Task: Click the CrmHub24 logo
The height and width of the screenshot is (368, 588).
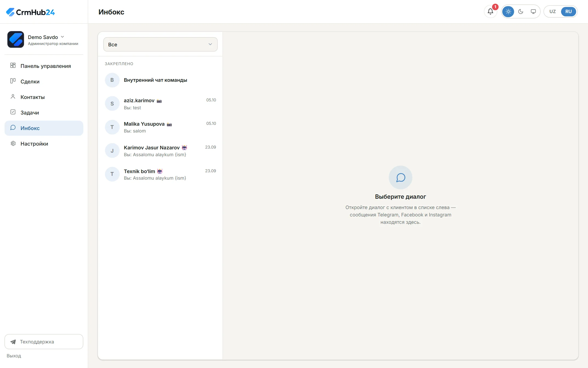Action: (x=30, y=12)
